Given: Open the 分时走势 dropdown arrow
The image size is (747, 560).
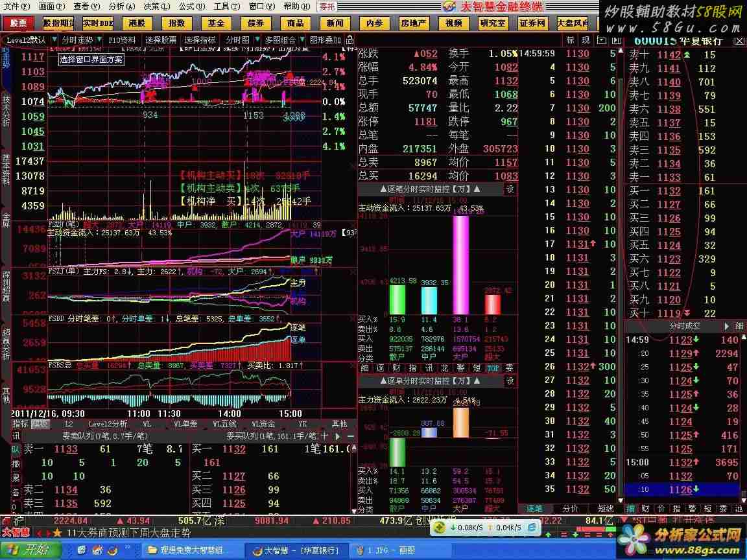Looking at the screenshot, I should pos(99,40).
